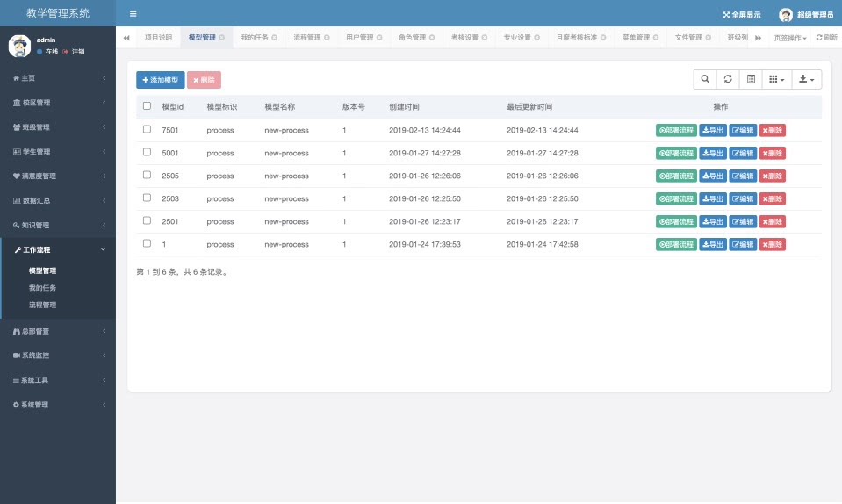Open the export dropdown in table toolbar
The width and height of the screenshot is (842, 504).
[806, 80]
